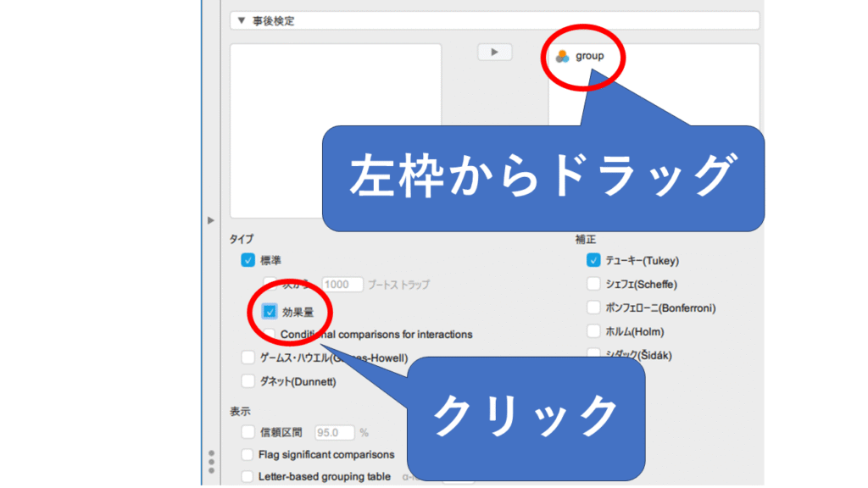The width and height of the screenshot is (868, 488).
Task: Enable Conditional comparisons for interactions
Action: pos(270,335)
